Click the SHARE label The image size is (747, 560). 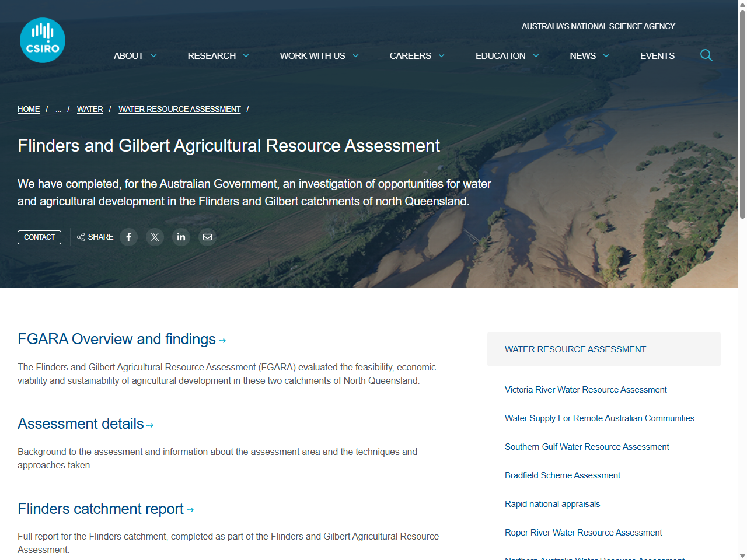pos(100,237)
